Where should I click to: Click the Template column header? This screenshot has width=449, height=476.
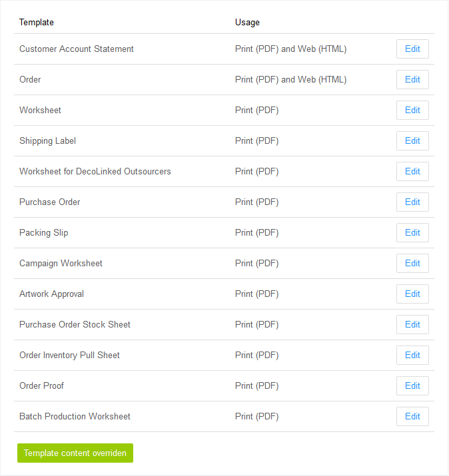(x=37, y=23)
